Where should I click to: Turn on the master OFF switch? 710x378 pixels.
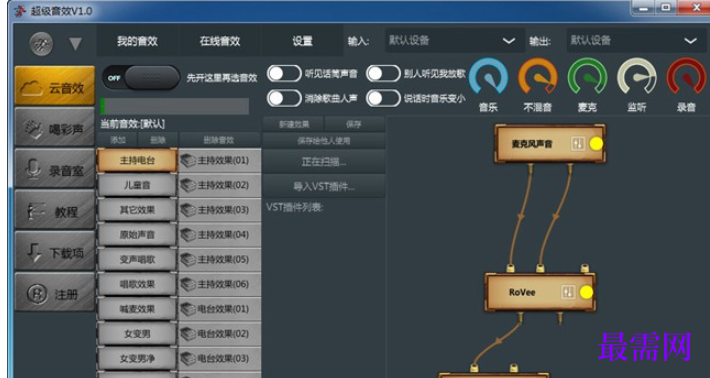141,77
